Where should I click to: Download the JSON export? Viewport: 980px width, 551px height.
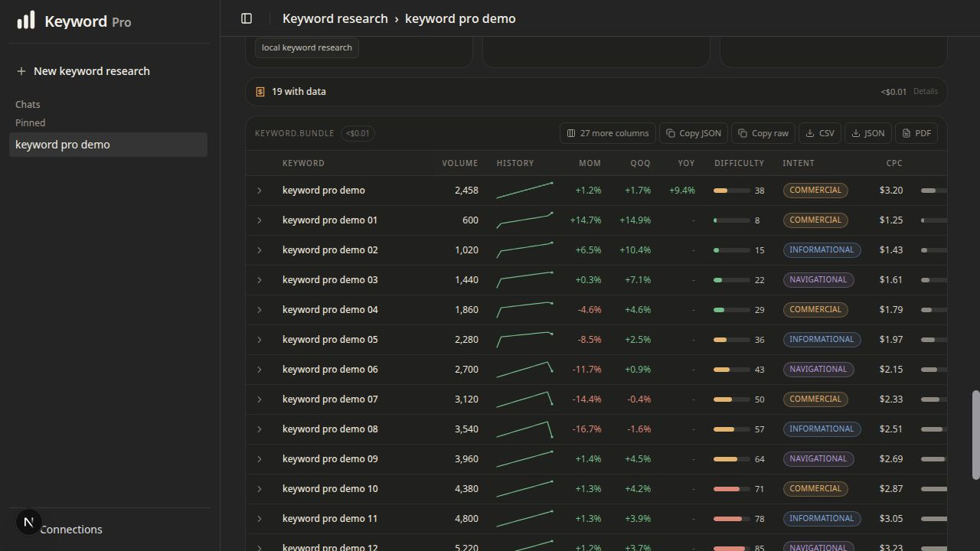[868, 133]
